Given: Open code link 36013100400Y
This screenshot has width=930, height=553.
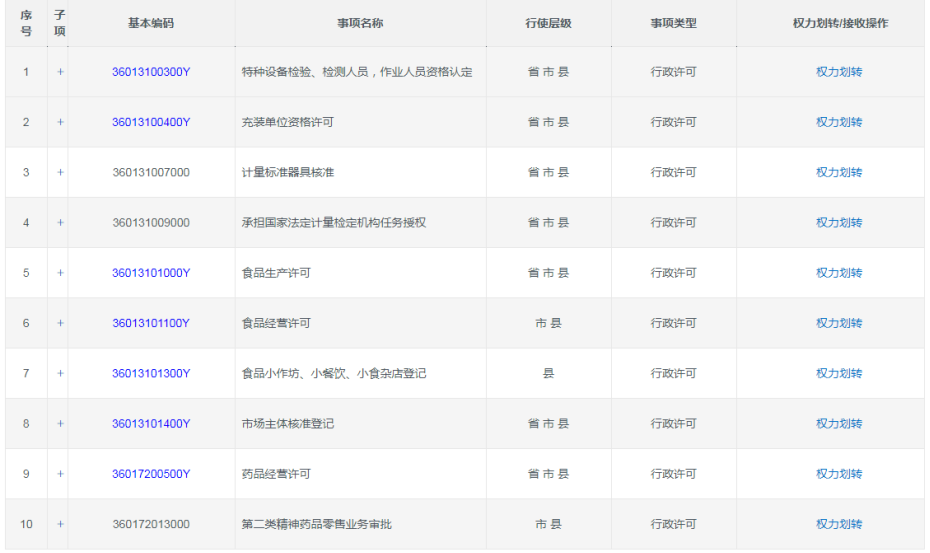Looking at the screenshot, I should pyautogui.click(x=151, y=122).
